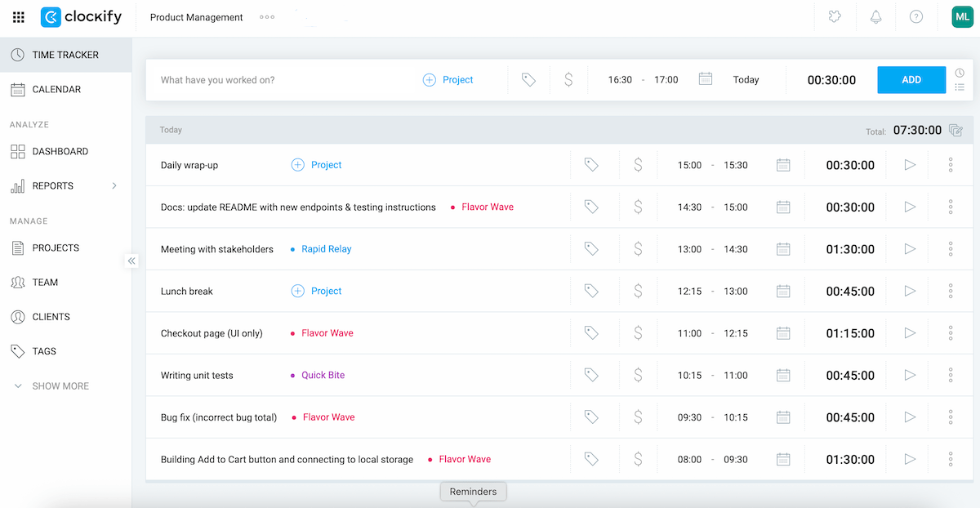Viewport: 980px width, 508px height.
Task: Open the help question mark icon
Action: pos(916,17)
